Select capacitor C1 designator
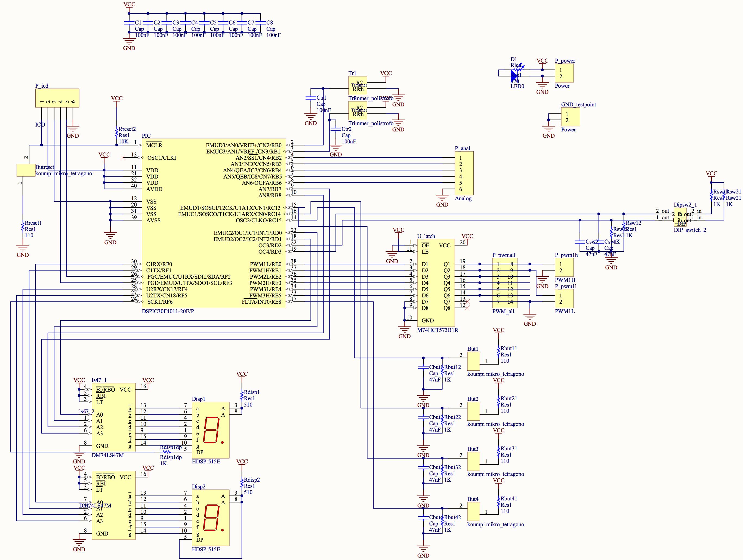Image resolution: width=743 pixels, height=560 pixels. point(138,23)
